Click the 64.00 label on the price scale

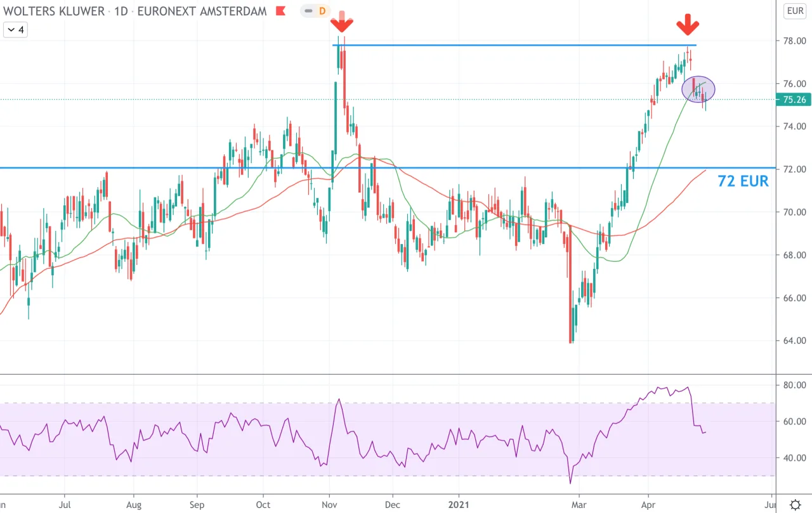[x=794, y=341]
